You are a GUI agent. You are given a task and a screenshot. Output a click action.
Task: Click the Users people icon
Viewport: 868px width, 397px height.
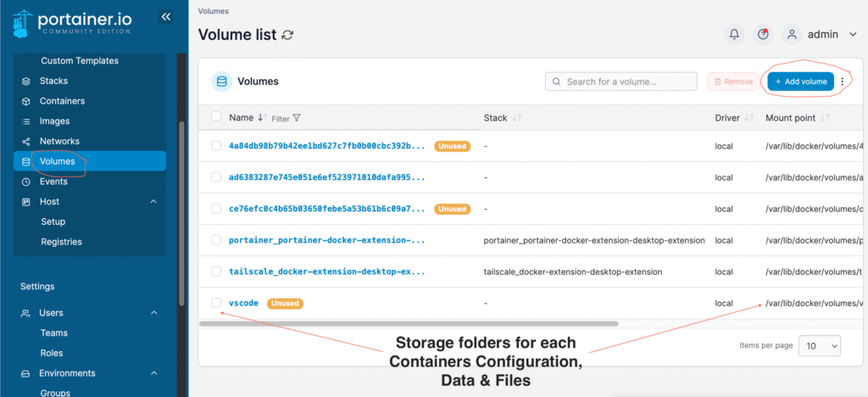(x=25, y=313)
